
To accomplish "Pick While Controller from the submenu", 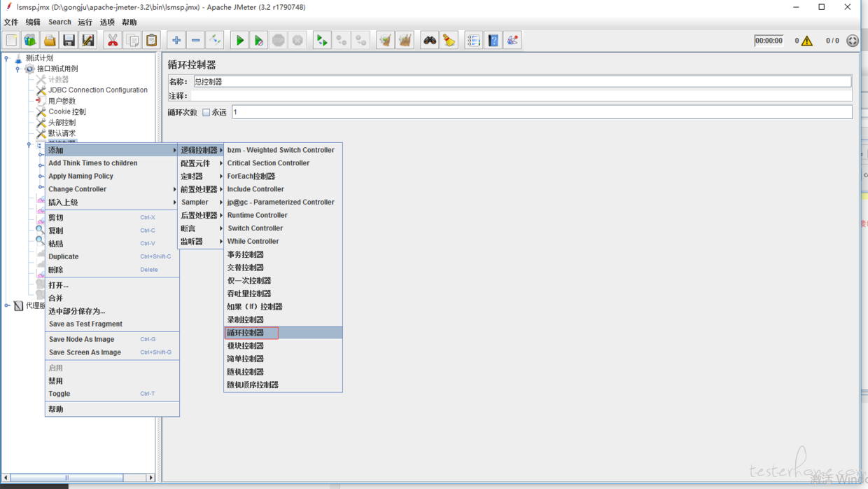I will [x=283, y=242].
